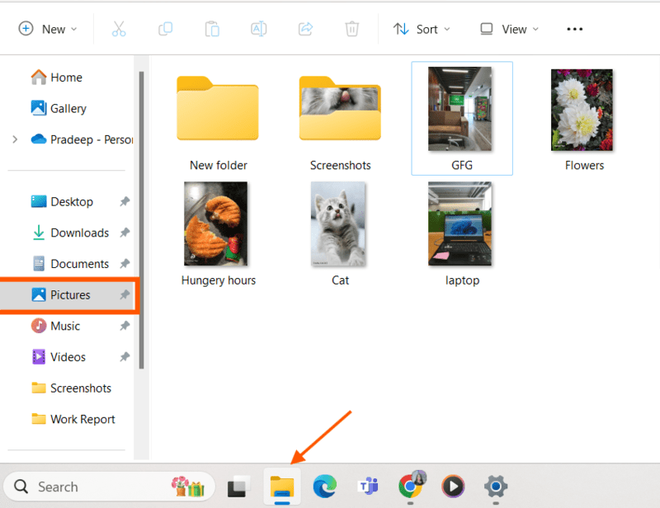Click File Explorer icon on taskbar
The width and height of the screenshot is (660, 508).
pos(282,487)
